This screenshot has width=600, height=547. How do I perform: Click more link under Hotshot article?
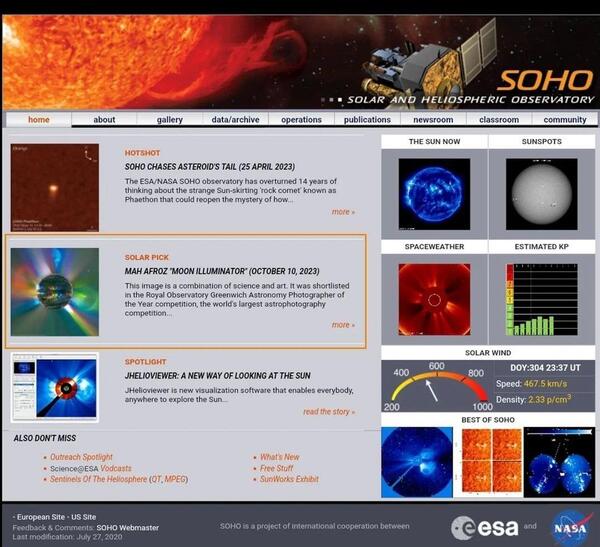(343, 212)
